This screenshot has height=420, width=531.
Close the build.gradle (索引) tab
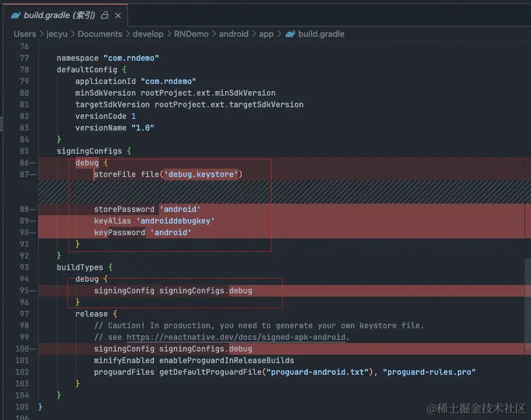pos(118,16)
